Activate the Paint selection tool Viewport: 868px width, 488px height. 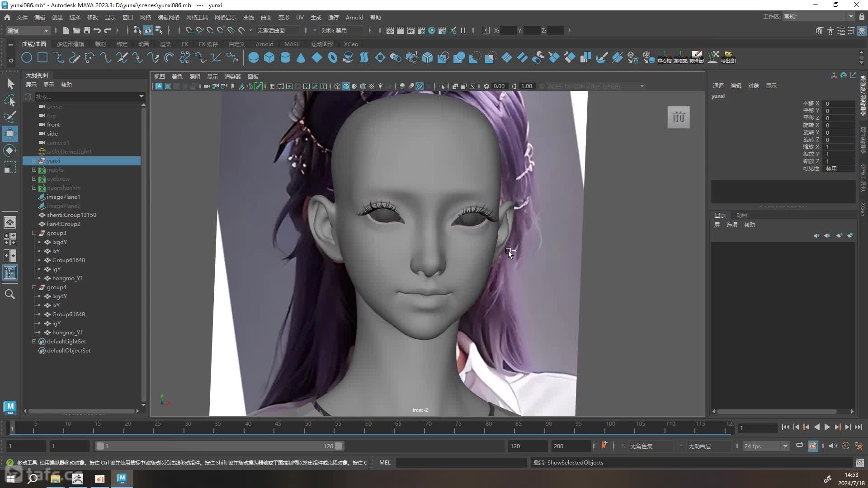[10, 117]
